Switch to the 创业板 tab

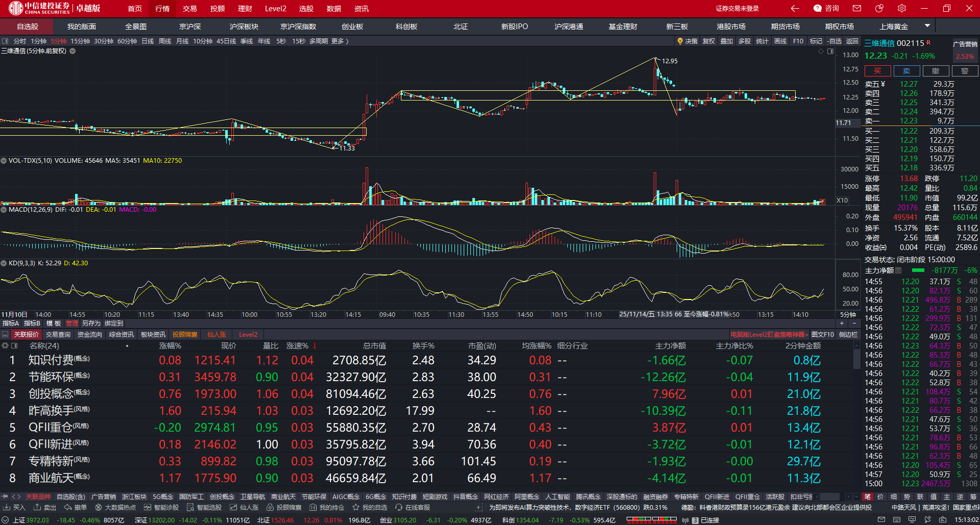tap(352, 27)
